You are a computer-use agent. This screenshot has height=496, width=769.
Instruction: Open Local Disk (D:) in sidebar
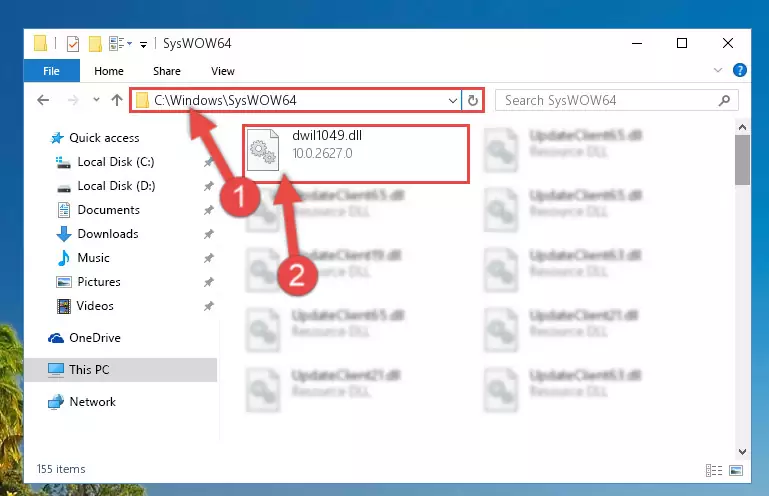tap(106, 186)
